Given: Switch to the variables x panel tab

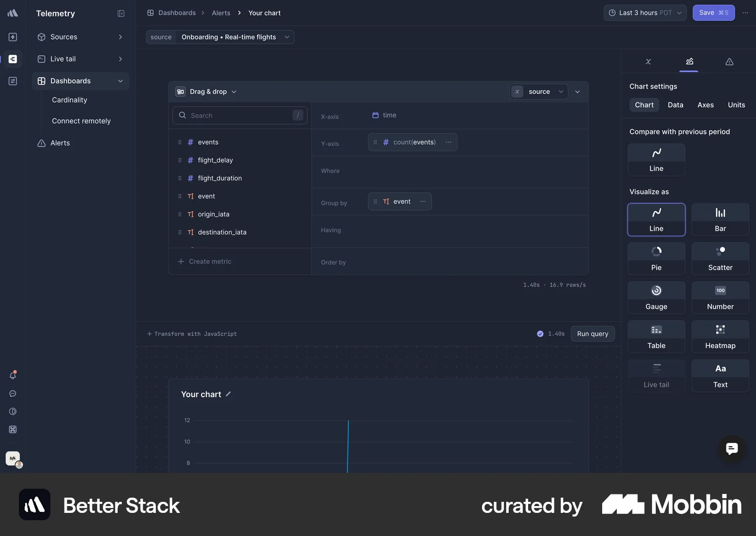Looking at the screenshot, I should (x=648, y=61).
